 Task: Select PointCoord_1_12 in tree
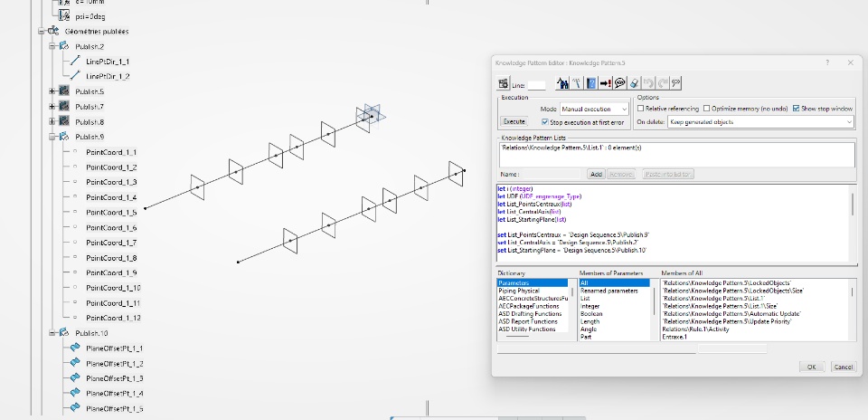113,318
